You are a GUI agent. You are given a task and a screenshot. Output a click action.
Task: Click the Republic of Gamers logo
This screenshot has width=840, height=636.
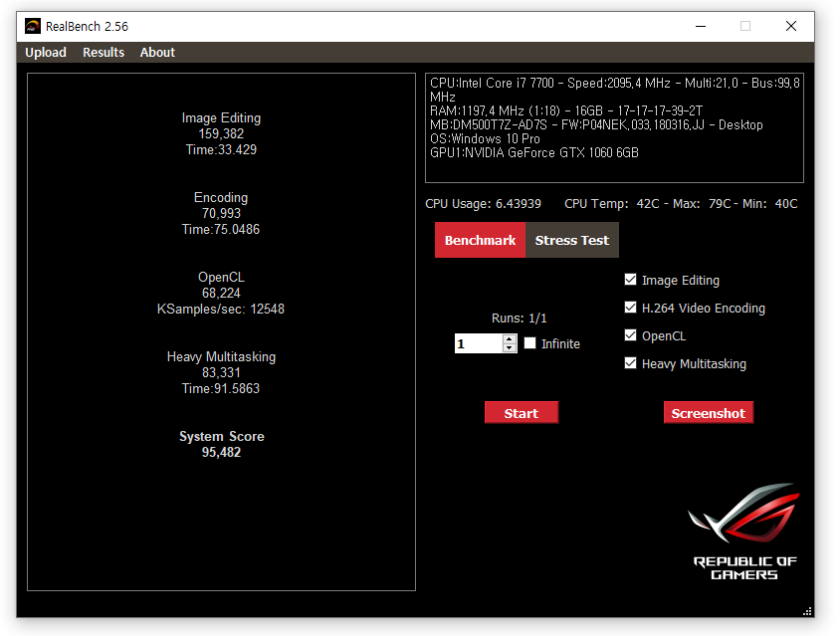point(744,530)
